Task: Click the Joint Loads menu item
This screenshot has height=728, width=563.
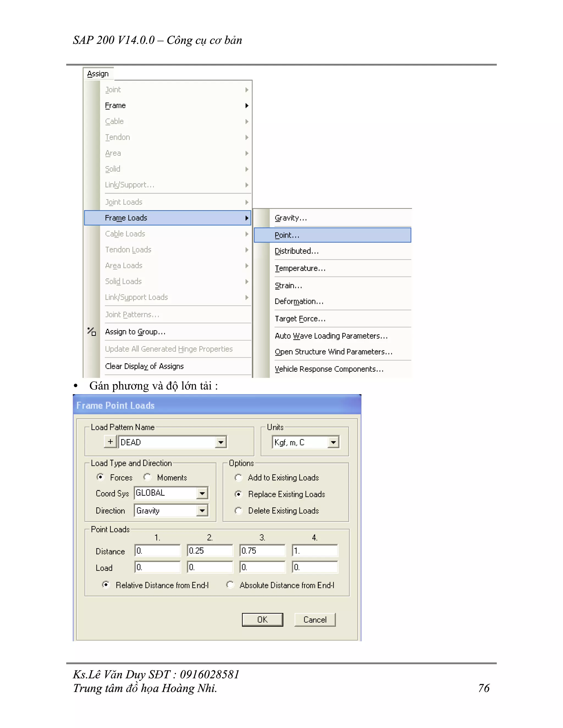Action: click(168, 202)
